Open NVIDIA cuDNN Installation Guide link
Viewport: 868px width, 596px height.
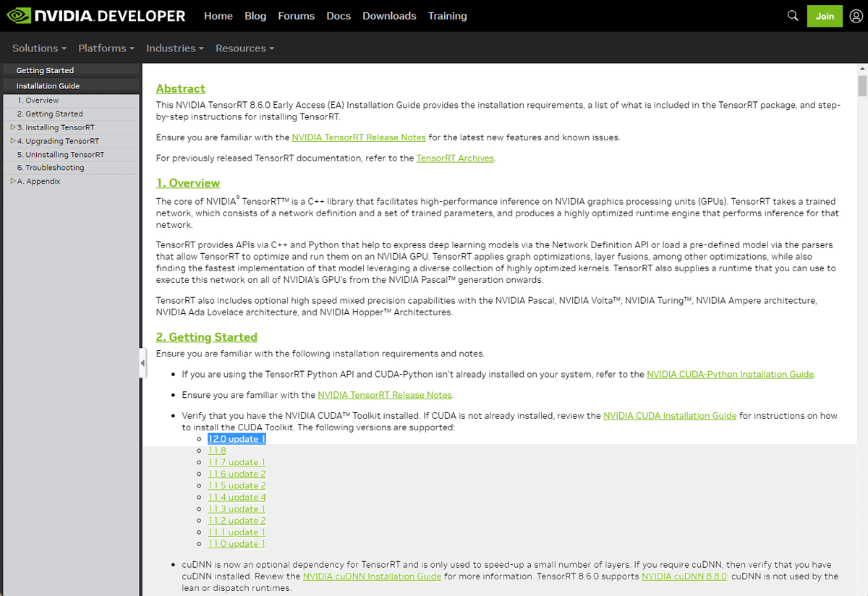(372, 576)
